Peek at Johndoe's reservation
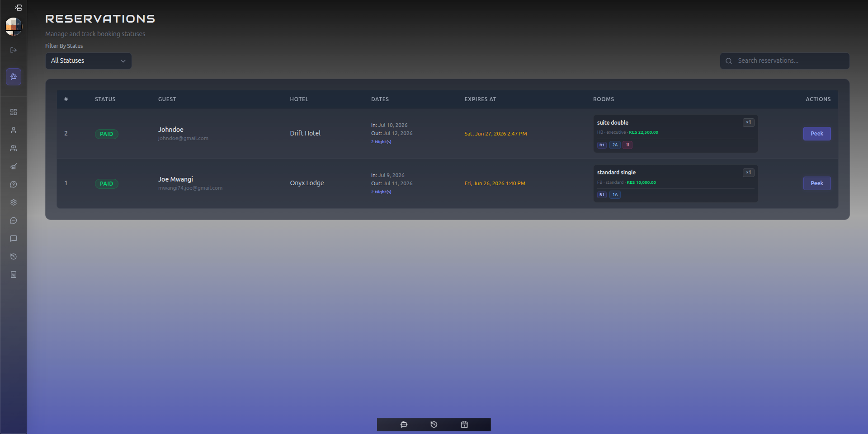The width and height of the screenshot is (868, 434). [x=817, y=134]
